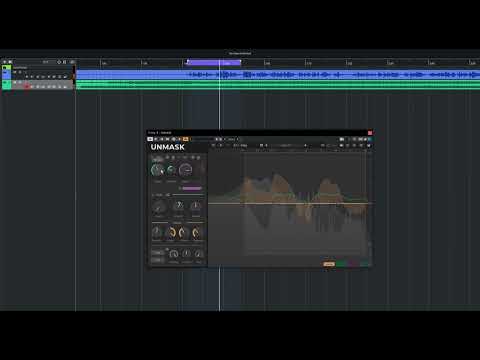Click the green track color strip
The height and width of the screenshot is (360, 480).
pyautogui.click(x=7, y=85)
